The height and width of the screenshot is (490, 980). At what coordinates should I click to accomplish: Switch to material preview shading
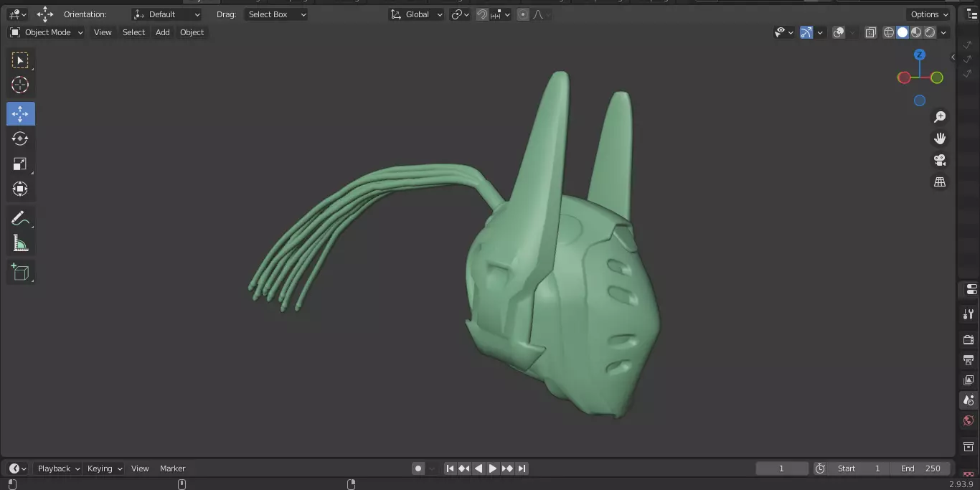click(x=916, y=32)
